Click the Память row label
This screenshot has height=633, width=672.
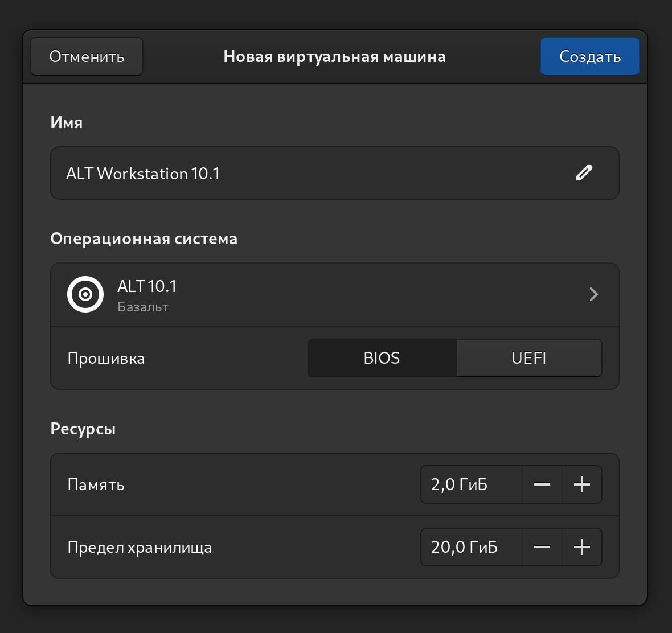click(x=96, y=485)
